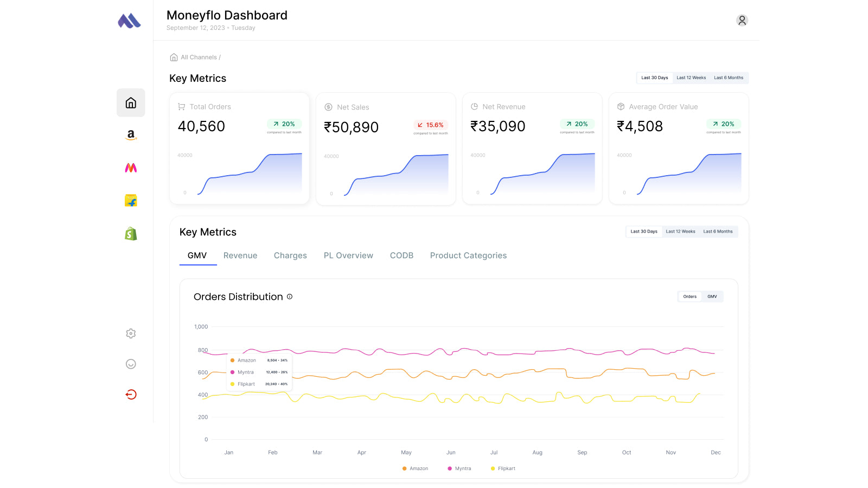Click the smiley feedback icon
The height and width of the screenshot is (488, 868).
(131, 364)
